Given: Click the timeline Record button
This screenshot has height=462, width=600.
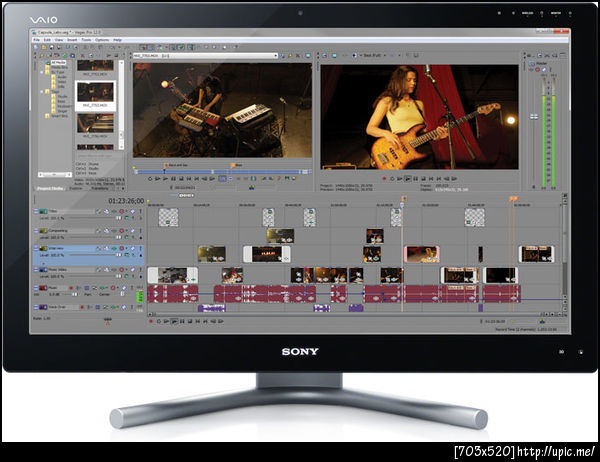Looking at the screenshot, I should (x=151, y=322).
